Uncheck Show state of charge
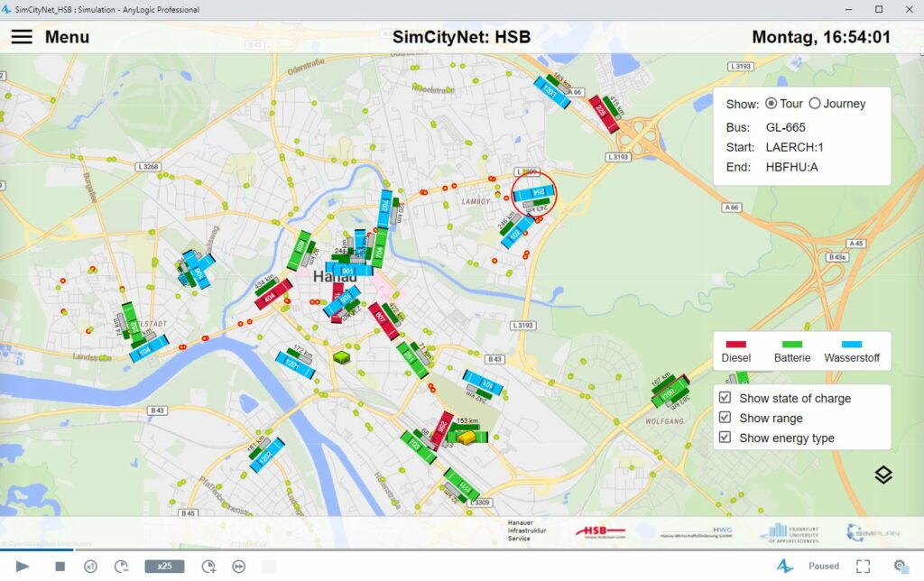The height and width of the screenshot is (581, 924). 725,398
